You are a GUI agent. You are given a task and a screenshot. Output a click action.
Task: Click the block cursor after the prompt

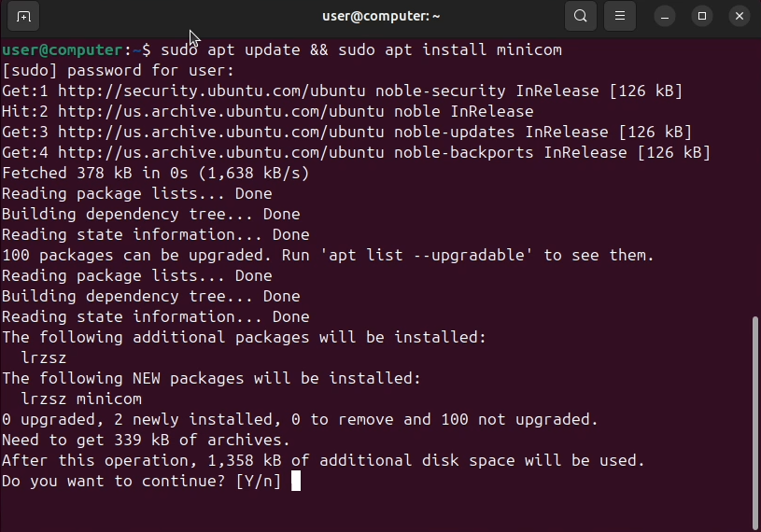(x=296, y=481)
